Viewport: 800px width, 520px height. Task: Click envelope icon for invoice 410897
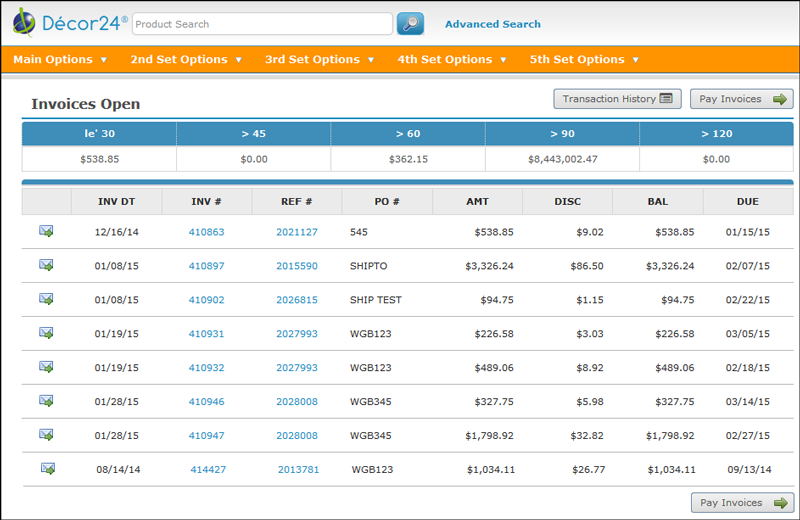(x=46, y=265)
